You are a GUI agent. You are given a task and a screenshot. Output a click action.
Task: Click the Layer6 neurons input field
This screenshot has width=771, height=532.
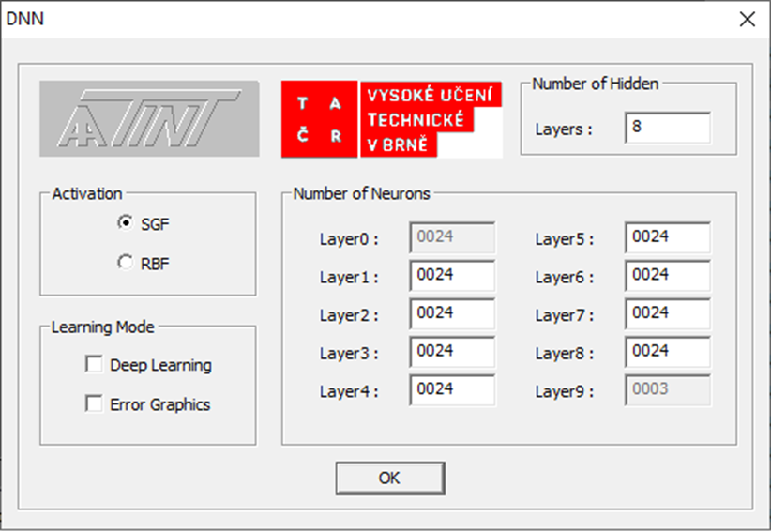click(668, 276)
